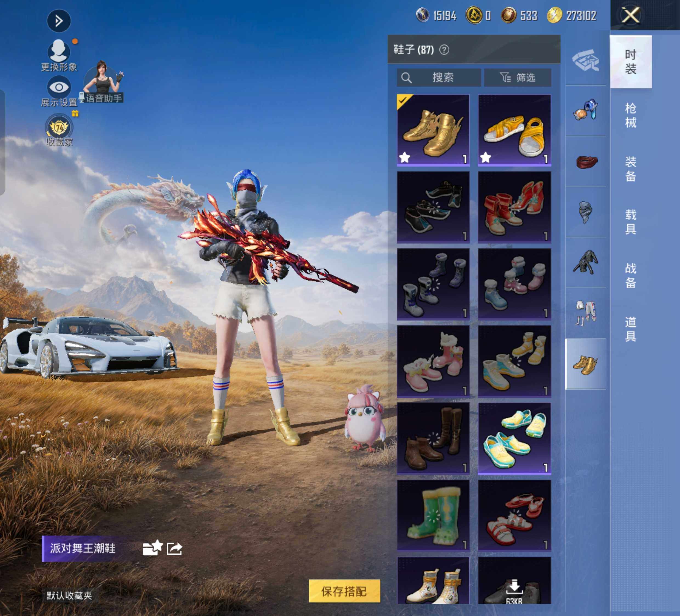This screenshot has width=680, height=616.
Task: Share the outfit via share icon
Action: tap(174, 548)
